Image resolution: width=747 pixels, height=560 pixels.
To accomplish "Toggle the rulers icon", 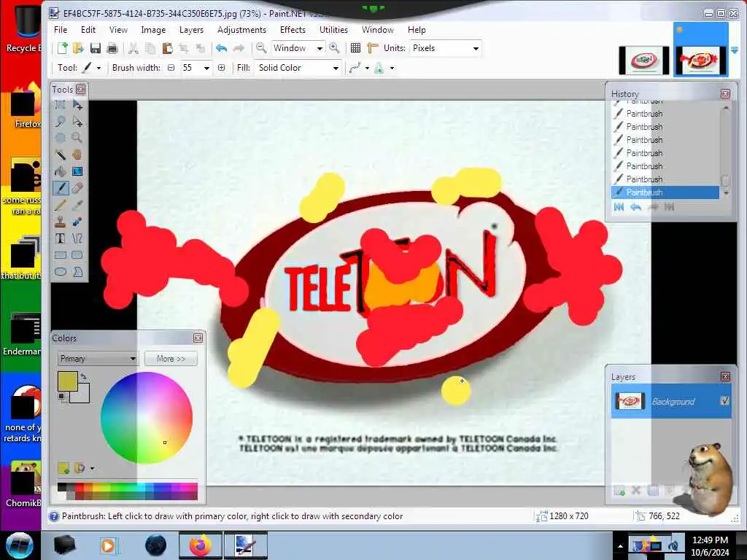I will 373,48.
